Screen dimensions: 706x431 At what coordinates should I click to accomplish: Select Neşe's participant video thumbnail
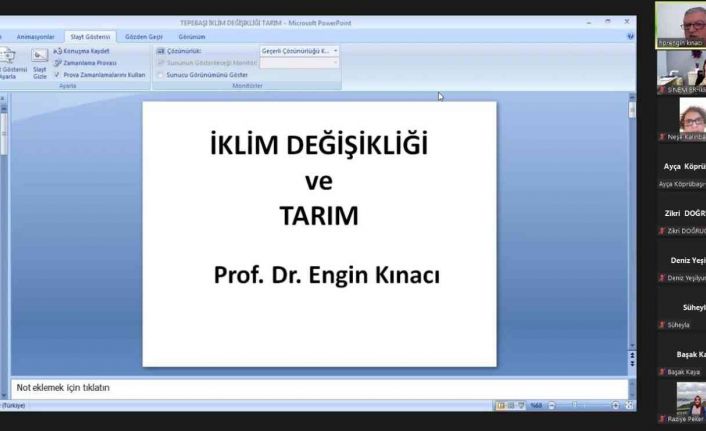[681, 119]
